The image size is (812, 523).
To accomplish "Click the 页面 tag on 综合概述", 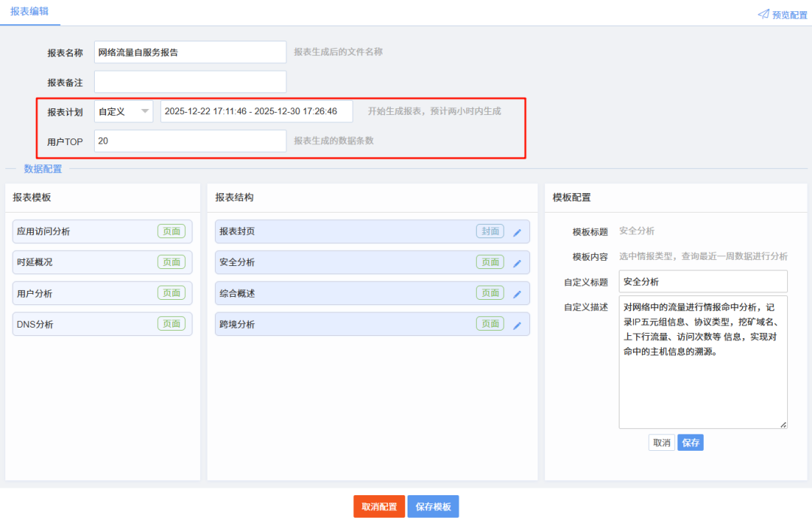I will 490,292.
